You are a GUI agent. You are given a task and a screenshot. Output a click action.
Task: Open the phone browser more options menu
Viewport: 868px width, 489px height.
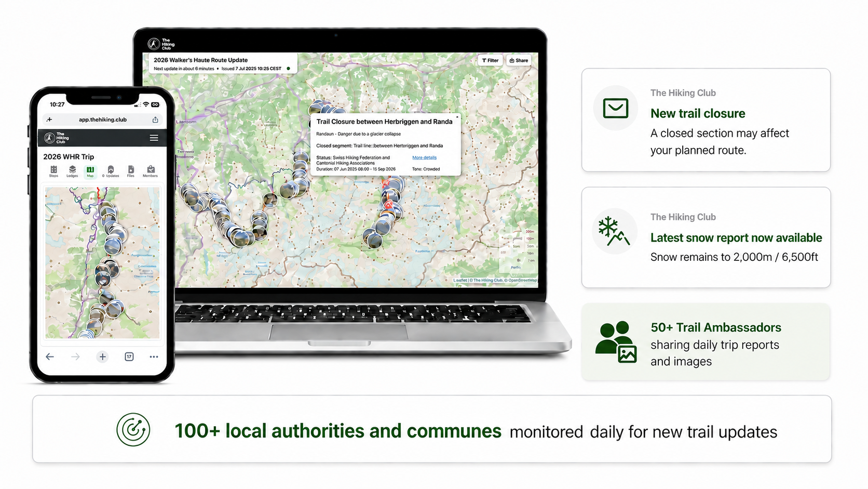154,356
